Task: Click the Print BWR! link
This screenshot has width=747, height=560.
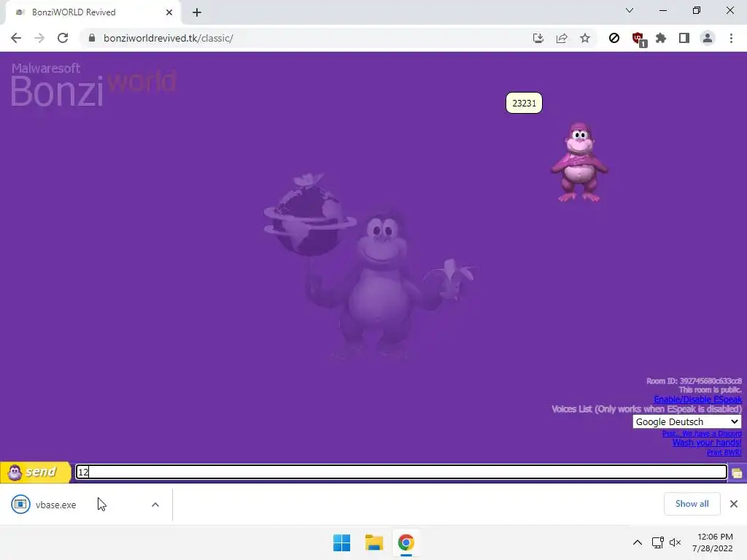Action: tap(724, 452)
